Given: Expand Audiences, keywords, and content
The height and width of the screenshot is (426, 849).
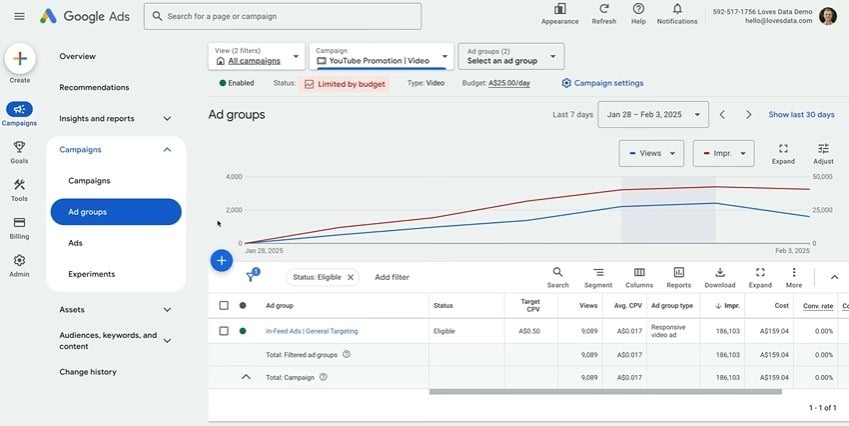Looking at the screenshot, I should (167, 340).
